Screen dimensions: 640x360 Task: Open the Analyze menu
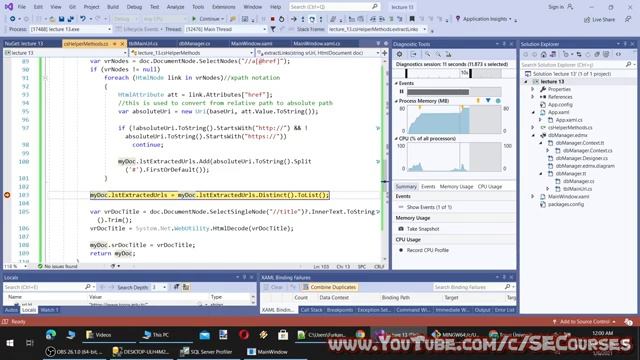pos(176,7)
